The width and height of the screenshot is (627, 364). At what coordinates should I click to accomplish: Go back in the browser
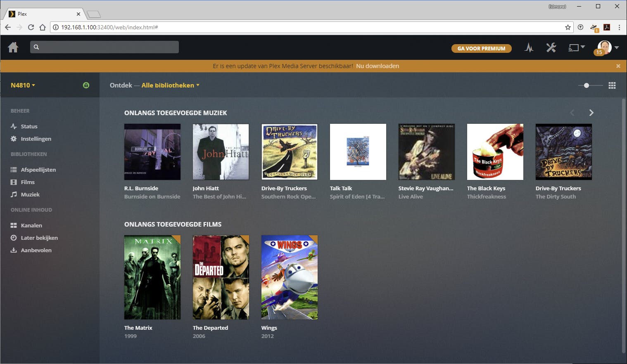(8, 27)
